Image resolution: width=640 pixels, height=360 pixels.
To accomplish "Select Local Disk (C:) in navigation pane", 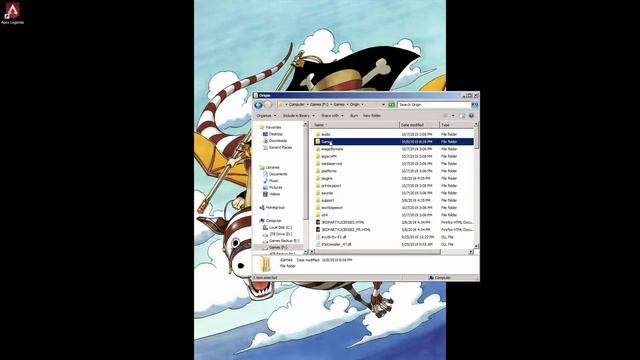I will (x=280, y=227).
